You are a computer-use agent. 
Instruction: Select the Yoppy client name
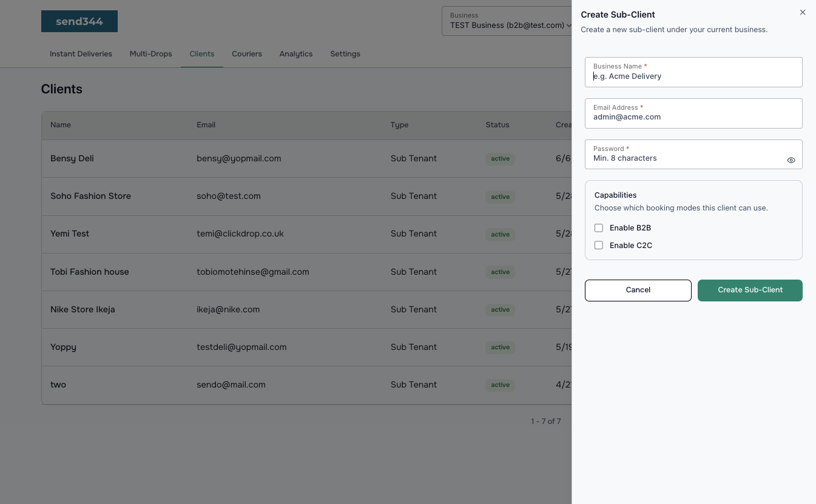pos(63,347)
